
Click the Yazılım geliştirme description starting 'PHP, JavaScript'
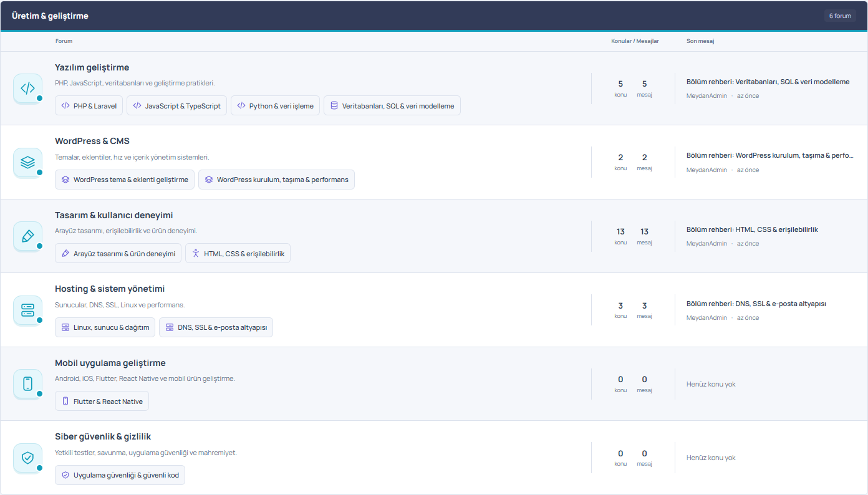(135, 83)
